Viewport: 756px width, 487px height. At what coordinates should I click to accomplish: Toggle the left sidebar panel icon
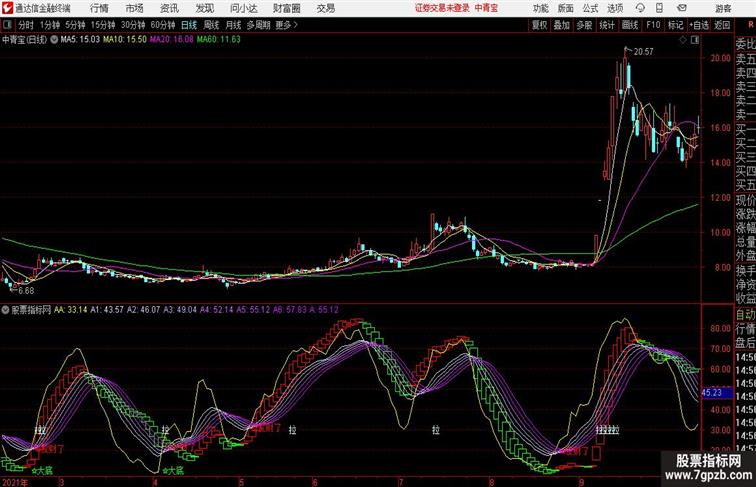pyautogui.click(x=7, y=25)
